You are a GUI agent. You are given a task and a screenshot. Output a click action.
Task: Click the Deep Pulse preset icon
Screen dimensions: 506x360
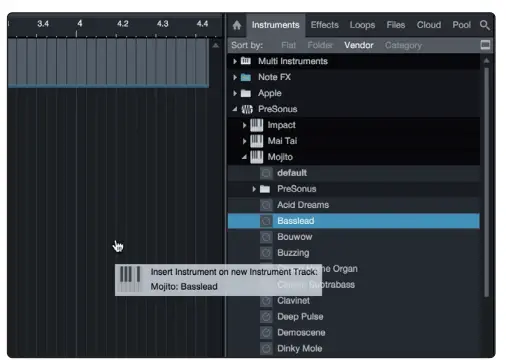pyautogui.click(x=266, y=317)
